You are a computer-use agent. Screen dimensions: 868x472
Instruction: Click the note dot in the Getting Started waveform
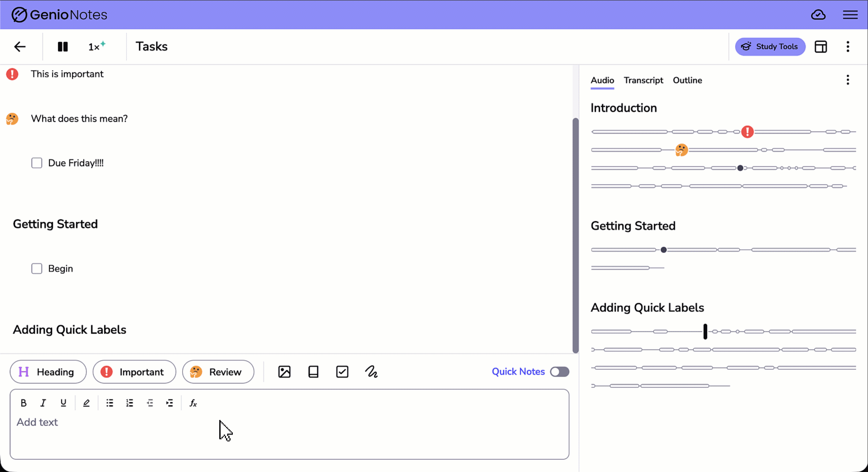coord(664,250)
